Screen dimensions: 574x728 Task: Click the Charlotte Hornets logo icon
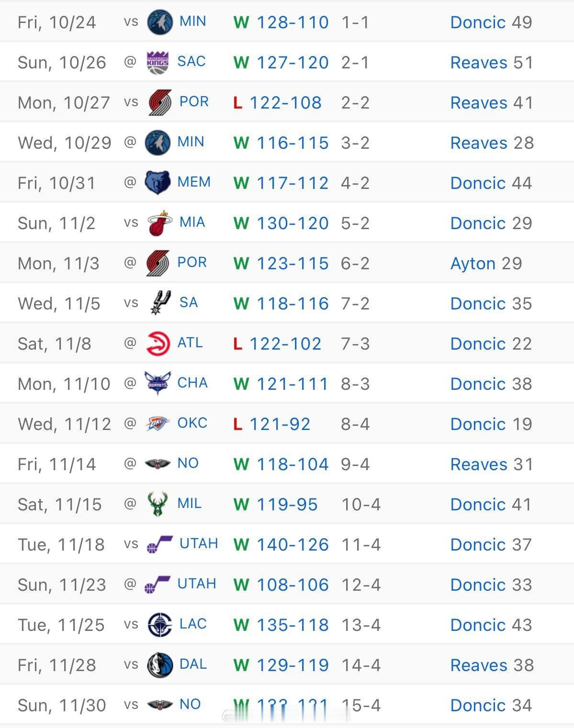[158, 384]
